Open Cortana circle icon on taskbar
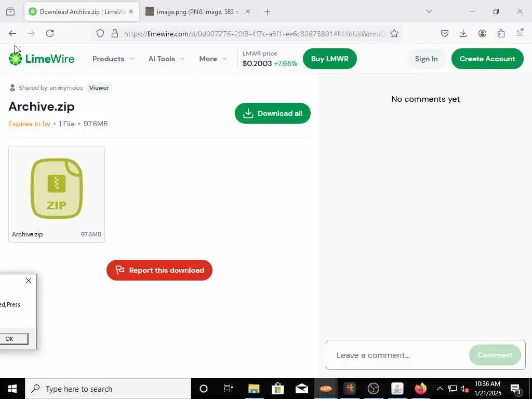The image size is (532, 399). coord(204,389)
